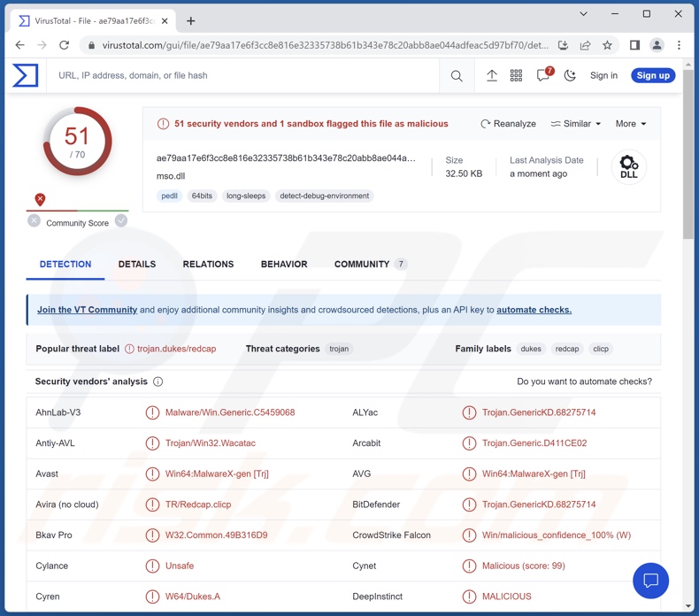Screen dimensions: 699x616
Task: Click the share page icon
Action: coord(586,45)
